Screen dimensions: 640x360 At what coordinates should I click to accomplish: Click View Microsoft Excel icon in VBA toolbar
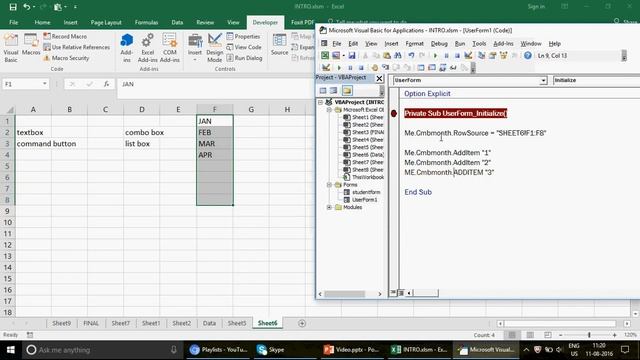point(324,56)
